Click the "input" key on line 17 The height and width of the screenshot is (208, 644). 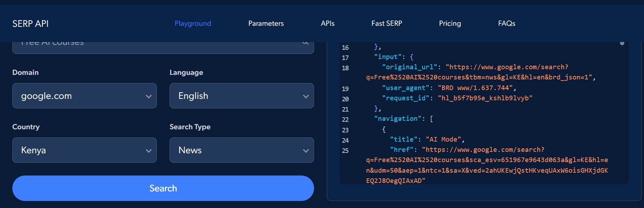(x=388, y=57)
